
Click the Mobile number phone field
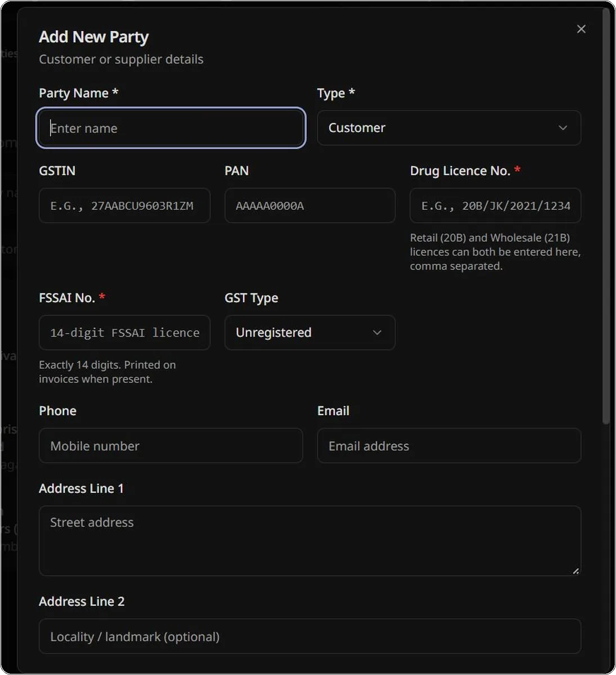pos(171,446)
